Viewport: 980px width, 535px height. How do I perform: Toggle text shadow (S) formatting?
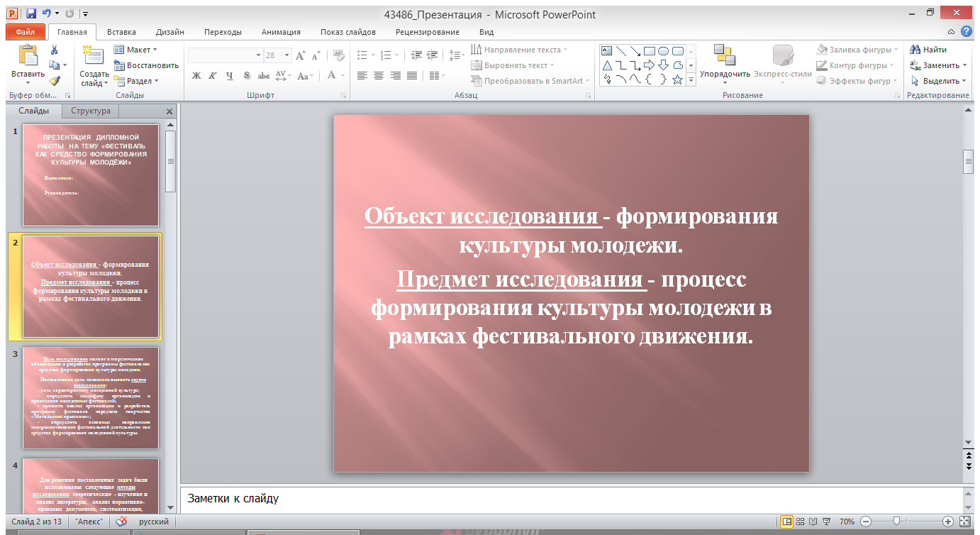(247, 76)
